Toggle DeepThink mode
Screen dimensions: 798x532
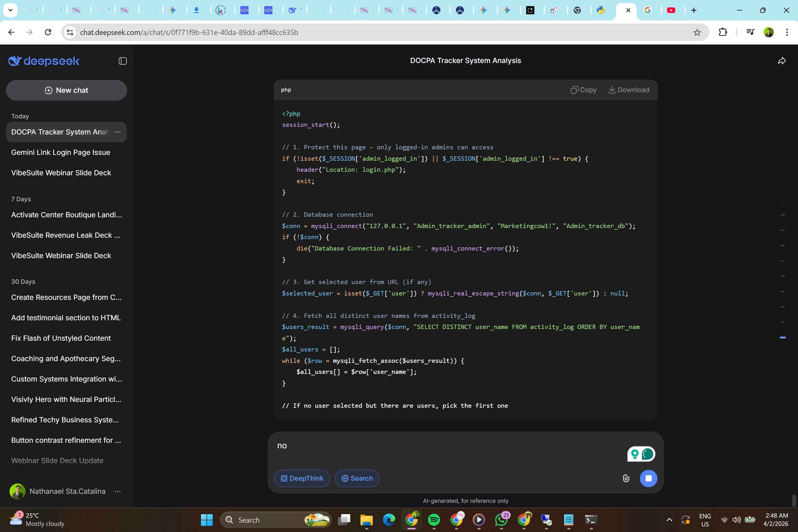point(302,478)
